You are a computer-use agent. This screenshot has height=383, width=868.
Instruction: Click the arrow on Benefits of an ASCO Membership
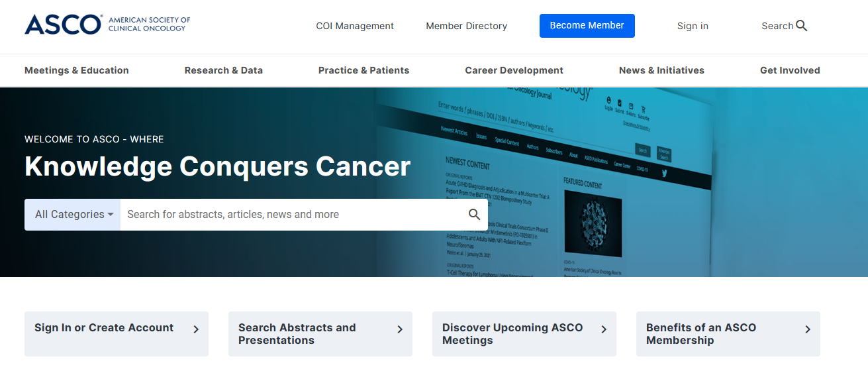click(x=808, y=329)
